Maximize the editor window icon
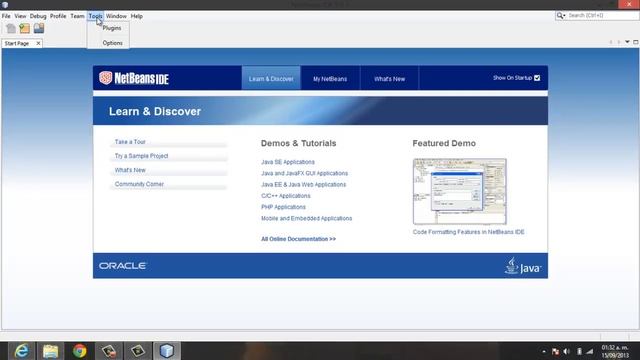The height and width of the screenshot is (360, 640). pos(636,42)
